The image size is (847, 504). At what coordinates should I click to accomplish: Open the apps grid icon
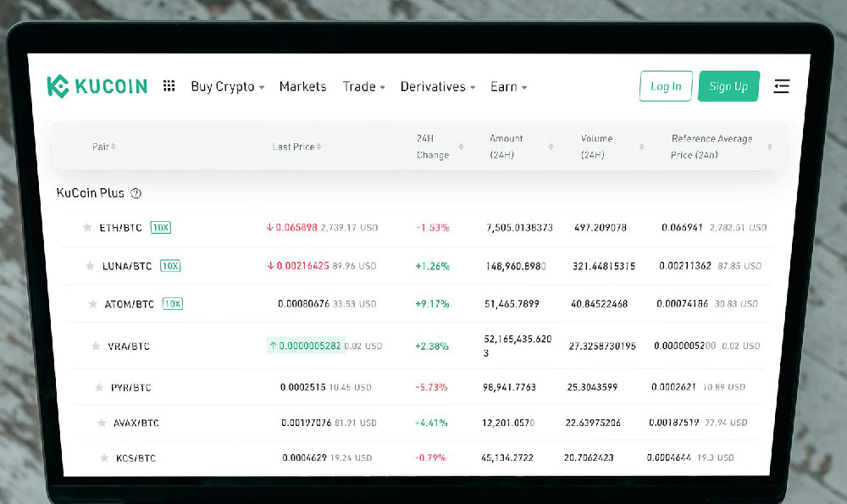tap(169, 86)
